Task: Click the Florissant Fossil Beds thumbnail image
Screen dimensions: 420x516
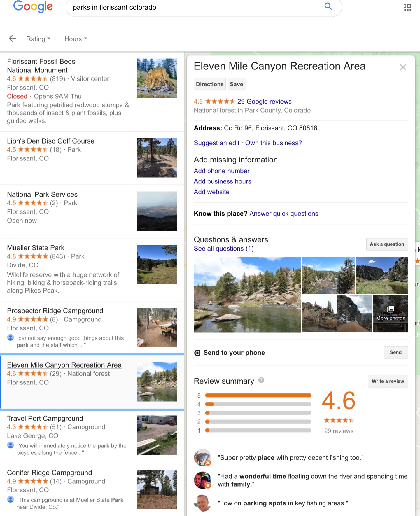Action: pos(157,78)
